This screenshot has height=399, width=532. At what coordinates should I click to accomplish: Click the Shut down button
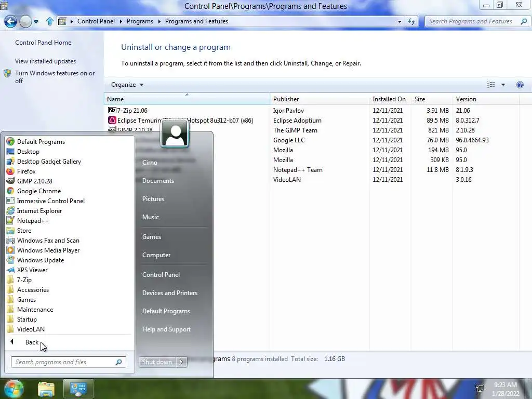[157, 362]
